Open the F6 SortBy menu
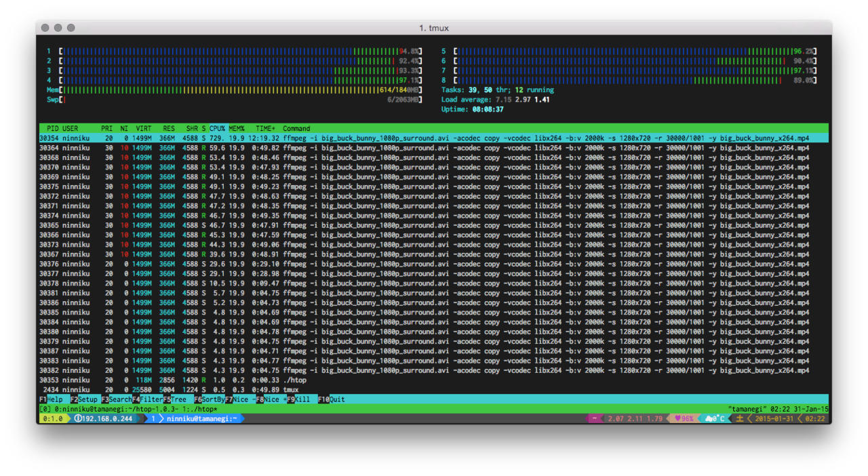 pos(209,399)
